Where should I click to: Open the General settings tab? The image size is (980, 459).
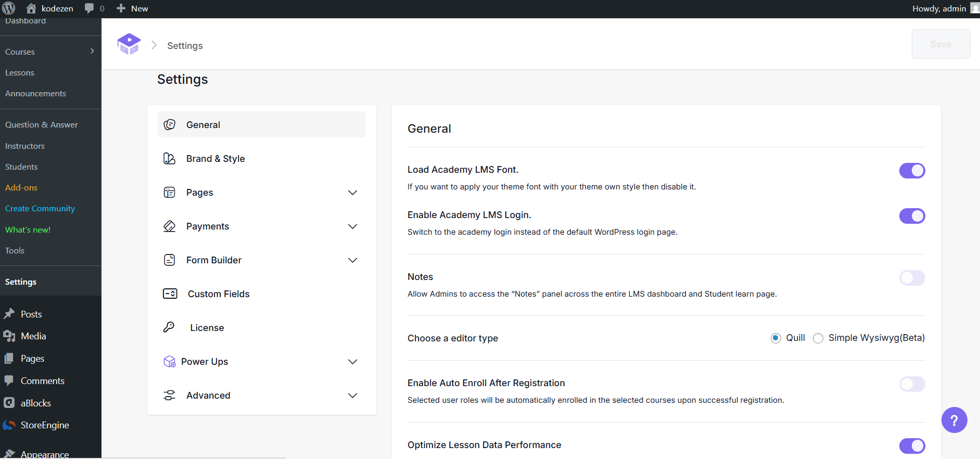click(x=262, y=124)
